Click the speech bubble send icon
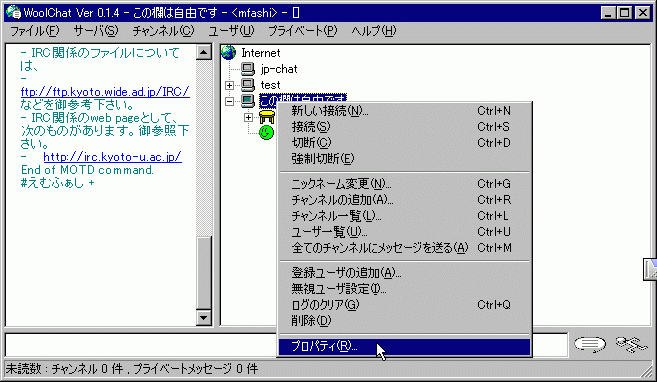657x382 pixels. tap(590, 345)
